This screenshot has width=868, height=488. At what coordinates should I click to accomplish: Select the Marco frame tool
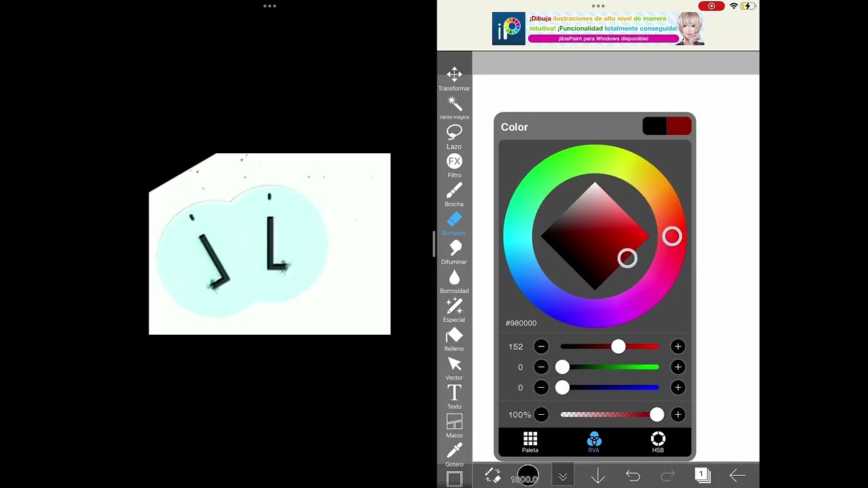coord(454,426)
